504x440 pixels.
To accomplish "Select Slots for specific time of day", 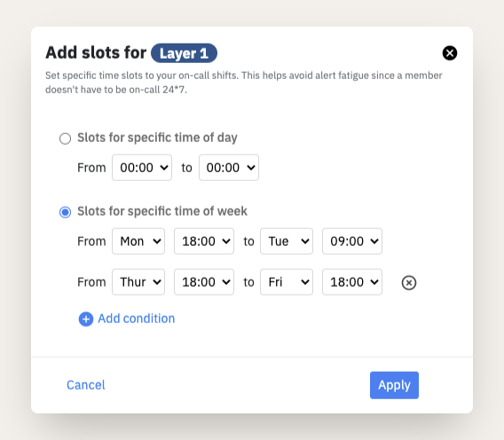I will [x=66, y=138].
